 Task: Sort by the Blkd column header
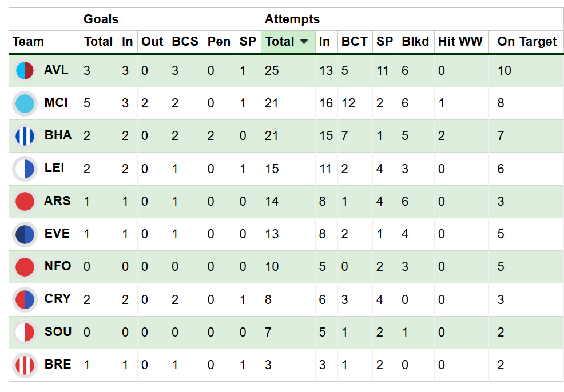(x=415, y=42)
